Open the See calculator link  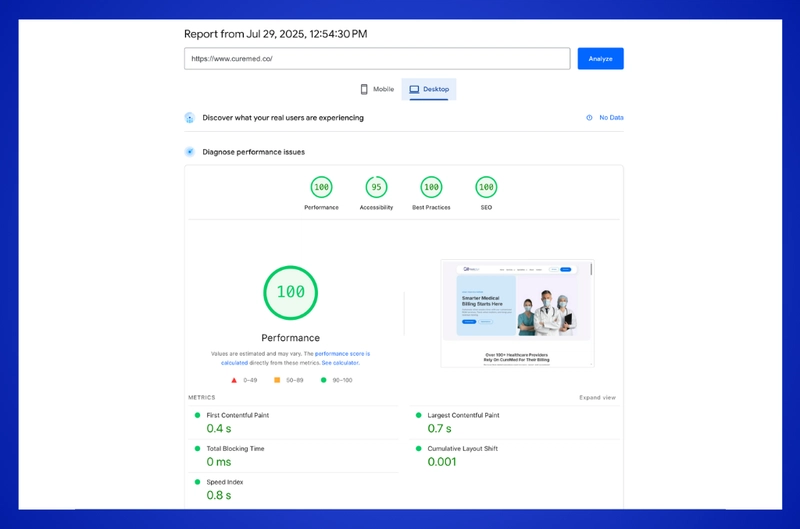click(340, 363)
